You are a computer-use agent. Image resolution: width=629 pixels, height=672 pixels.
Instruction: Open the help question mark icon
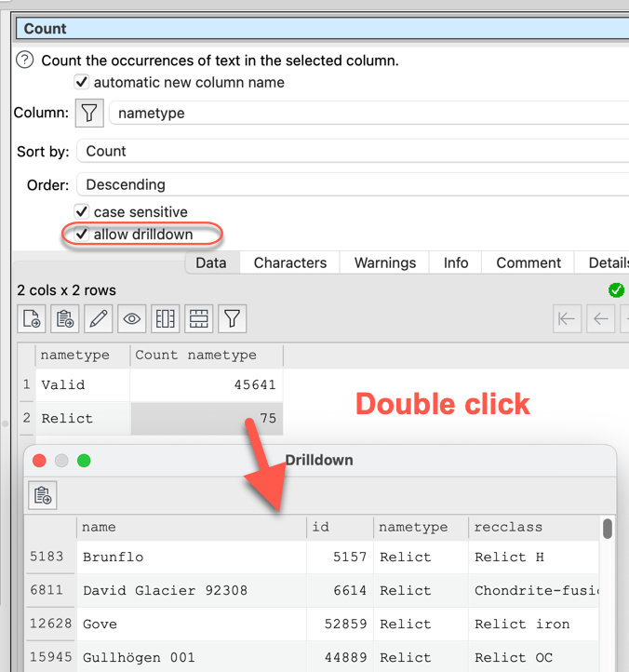[26, 60]
